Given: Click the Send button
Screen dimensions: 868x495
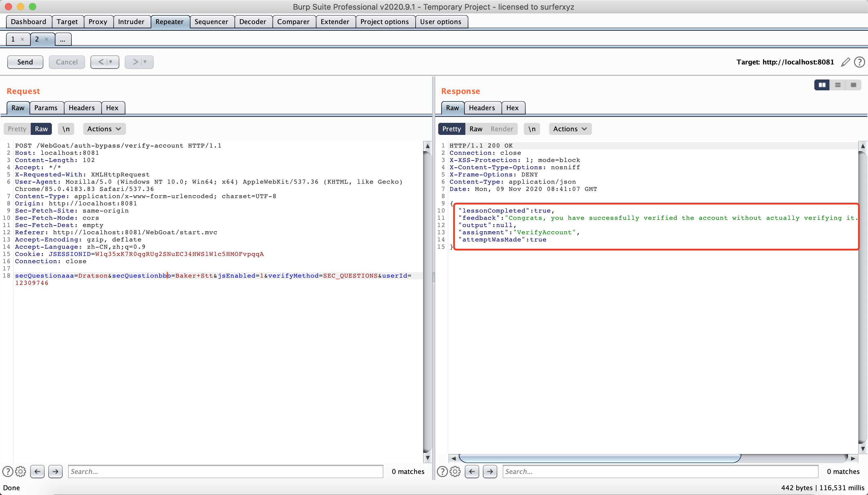Looking at the screenshot, I should click(25, 62).
